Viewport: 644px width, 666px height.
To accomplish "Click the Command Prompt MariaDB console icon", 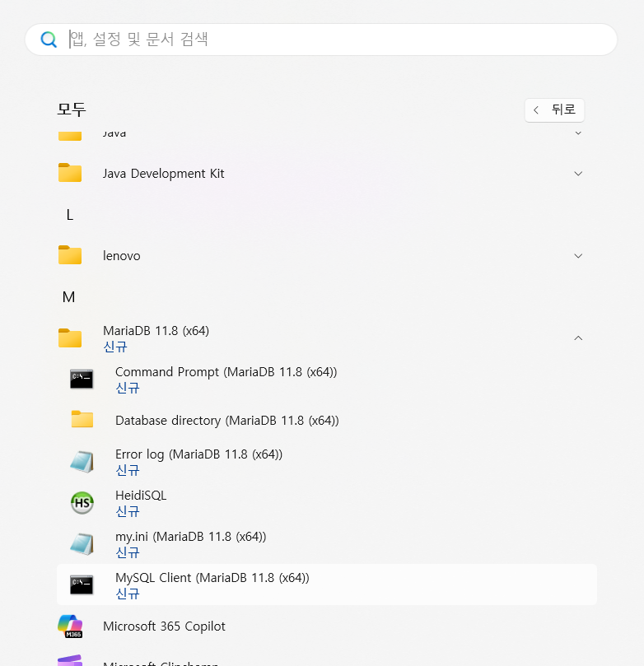I will (x=82, y=379).
